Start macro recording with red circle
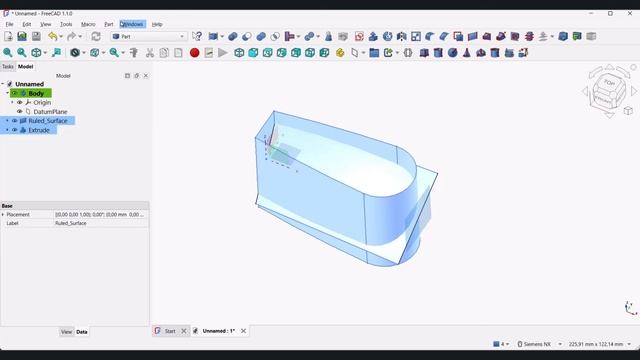Viewport: 640px width, 360px height. [195, 53]
